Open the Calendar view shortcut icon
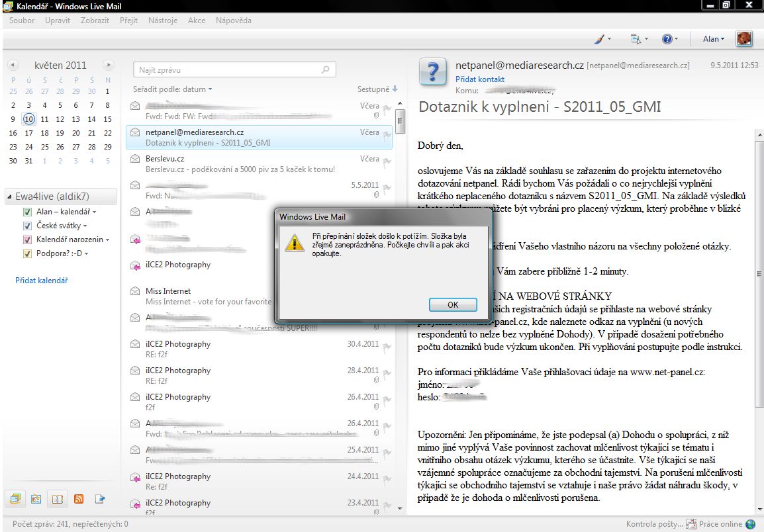 pyautogui.click(x=36, y=498)
